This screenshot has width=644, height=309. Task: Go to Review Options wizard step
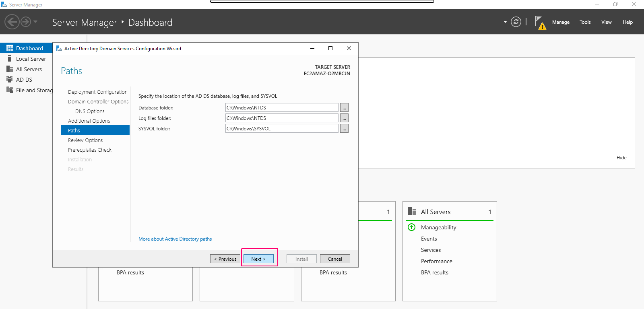85,140
